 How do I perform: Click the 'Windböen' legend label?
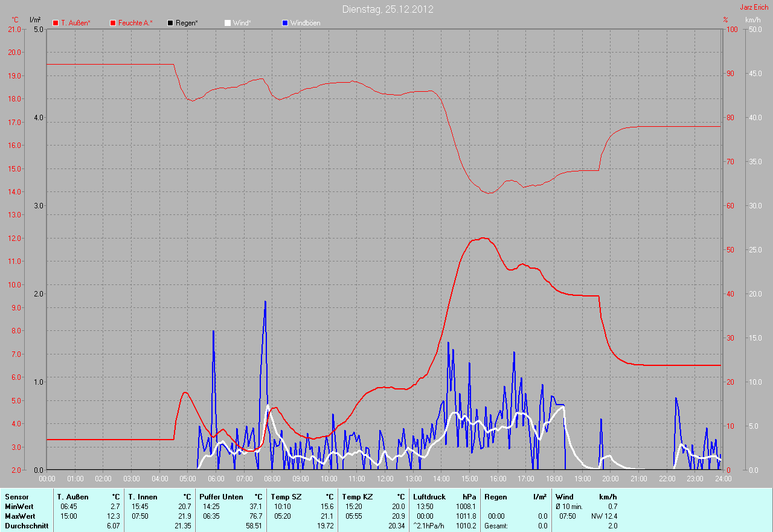(306, 23)
